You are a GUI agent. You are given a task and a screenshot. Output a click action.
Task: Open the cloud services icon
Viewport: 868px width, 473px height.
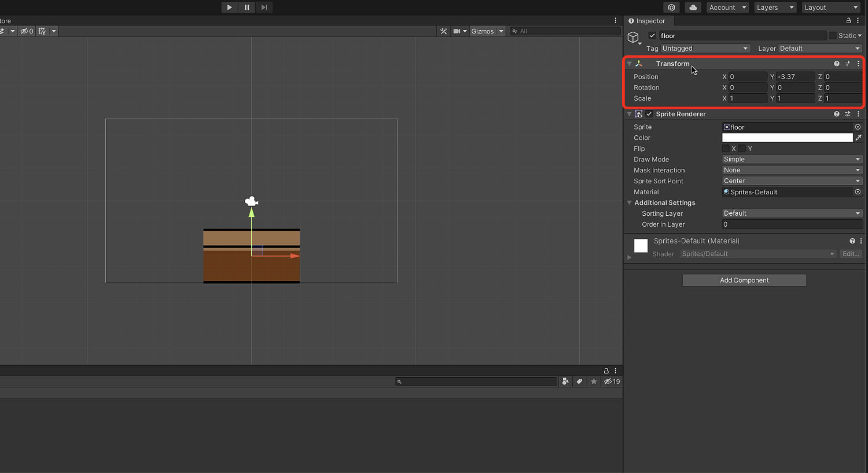pos(693,8)
